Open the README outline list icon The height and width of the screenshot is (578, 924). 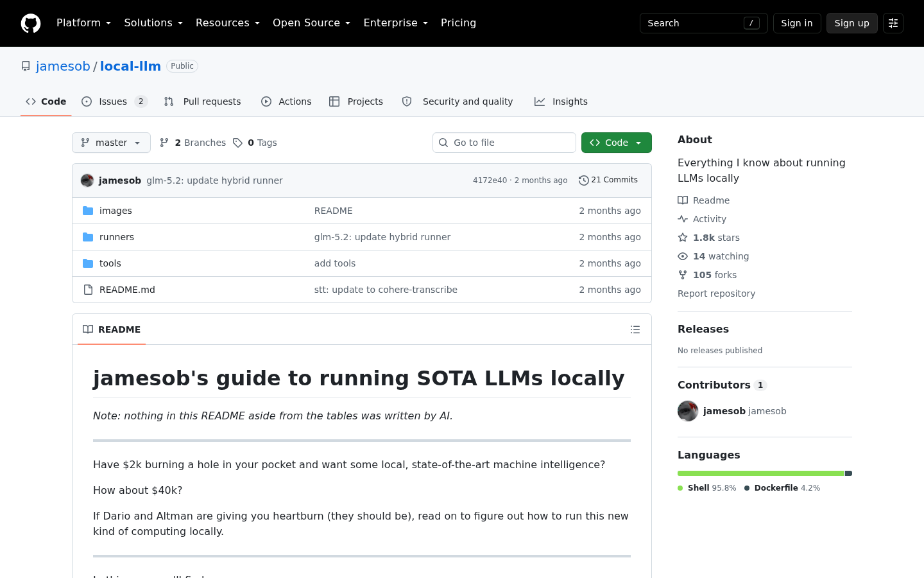635,329
